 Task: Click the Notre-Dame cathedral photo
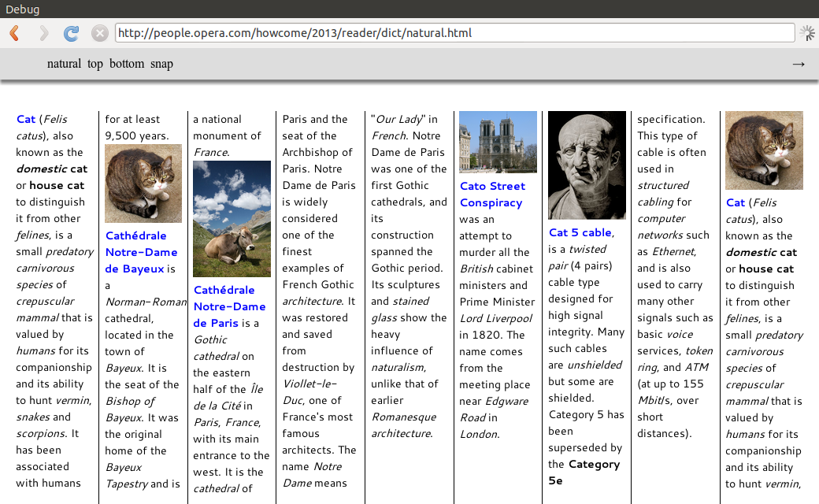coord(498,142)
